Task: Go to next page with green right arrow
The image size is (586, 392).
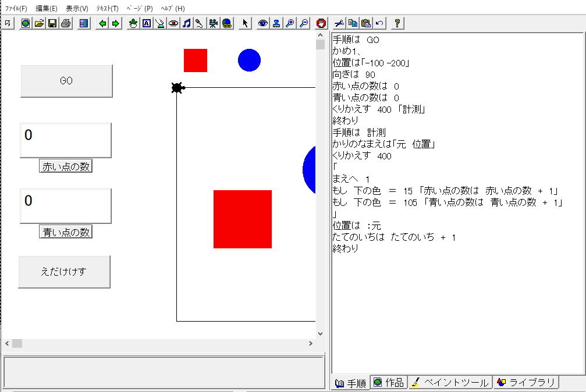Action: pyautogui.click(x=116, y=23)
